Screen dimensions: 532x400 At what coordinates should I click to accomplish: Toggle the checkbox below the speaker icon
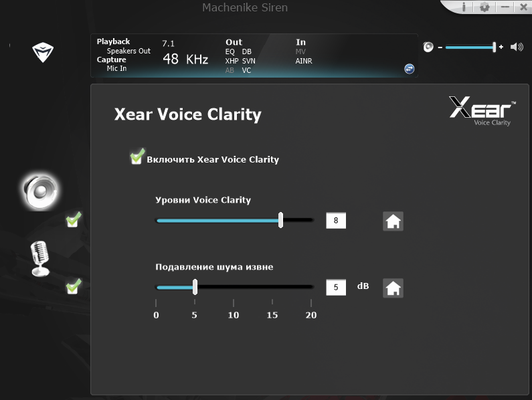[74, 219]
